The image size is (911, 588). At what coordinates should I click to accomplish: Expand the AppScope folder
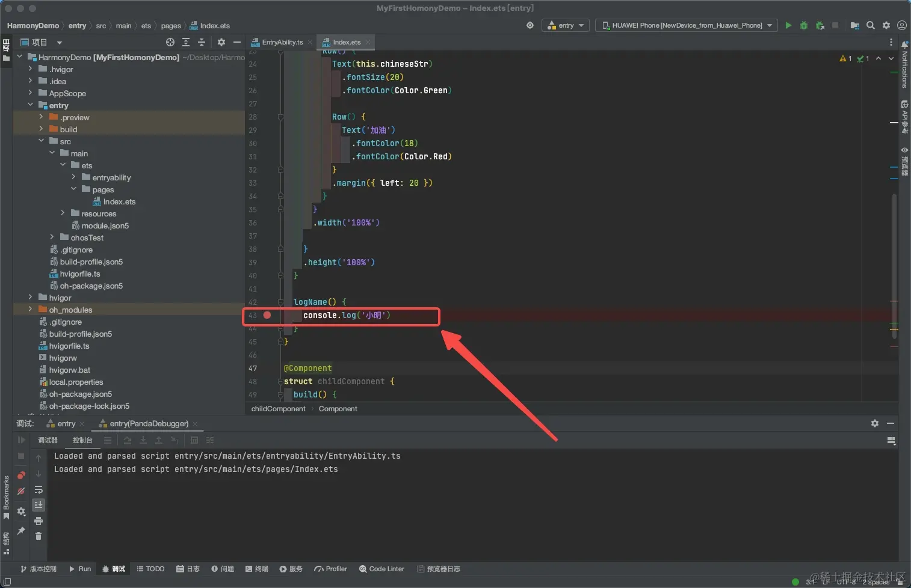point(30,93)
